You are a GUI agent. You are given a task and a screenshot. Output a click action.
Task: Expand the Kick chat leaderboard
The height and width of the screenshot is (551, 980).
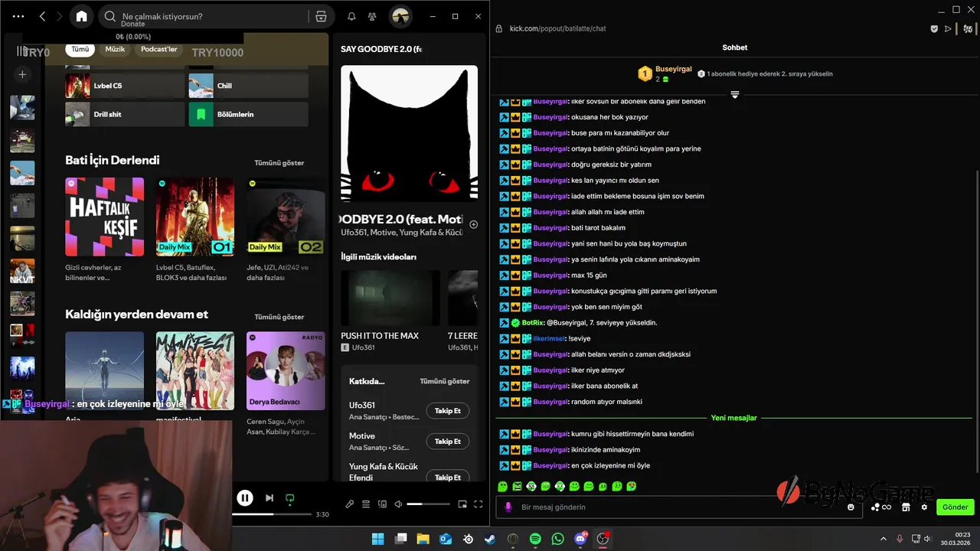tap(734, 95)
